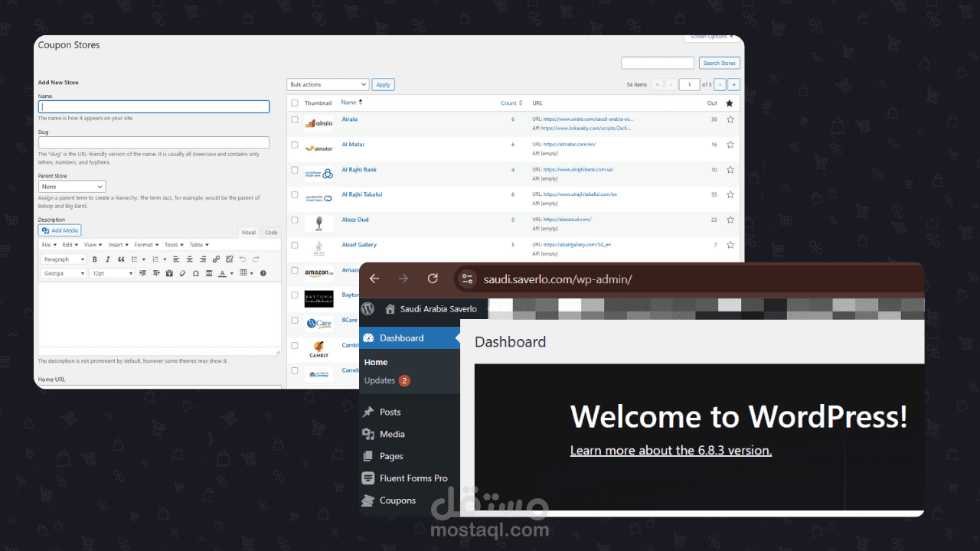The height and width of the screenshot is (551, 980).
Task: Click the Add Media button
Action: pyautogui.click(x=60, y=230)
